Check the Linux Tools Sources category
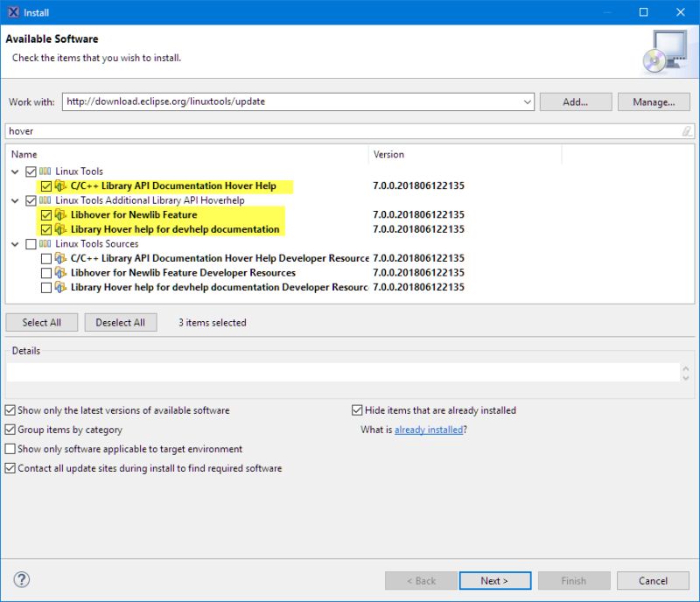 pyautogui.click(x=30, y=243)
